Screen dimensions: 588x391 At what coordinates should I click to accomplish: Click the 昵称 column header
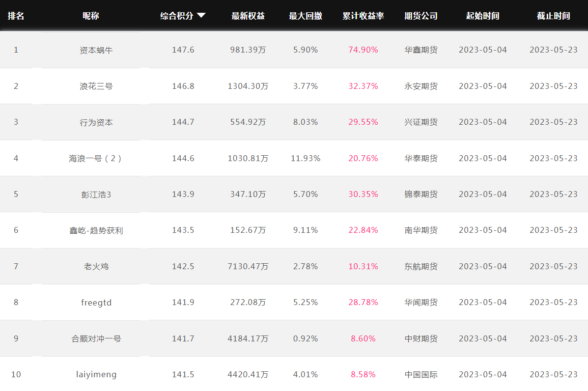coord(90,16)
